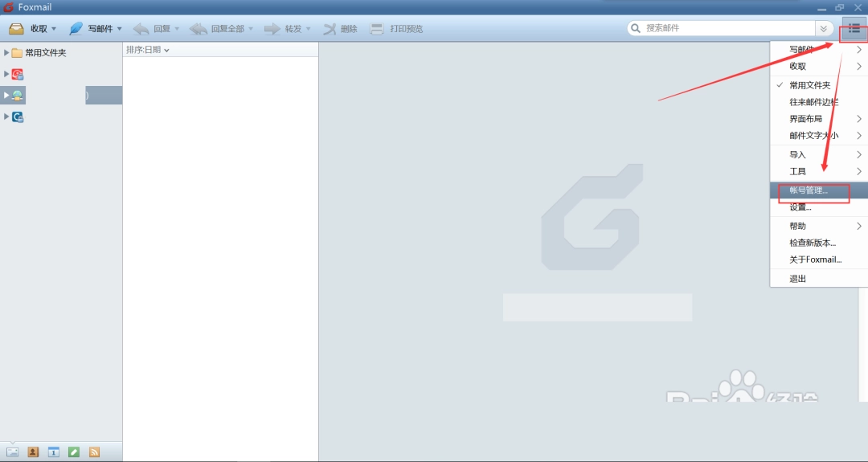The height and width of the screenshot is (462, 868).
Task: Click the 删除 delete toolbar button
Action: (340, 29)
